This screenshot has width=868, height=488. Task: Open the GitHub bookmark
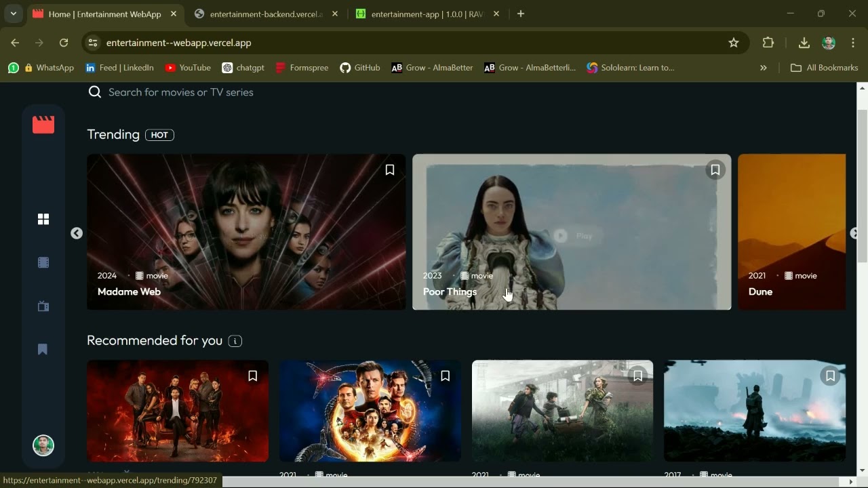click(x=360, y=68)
